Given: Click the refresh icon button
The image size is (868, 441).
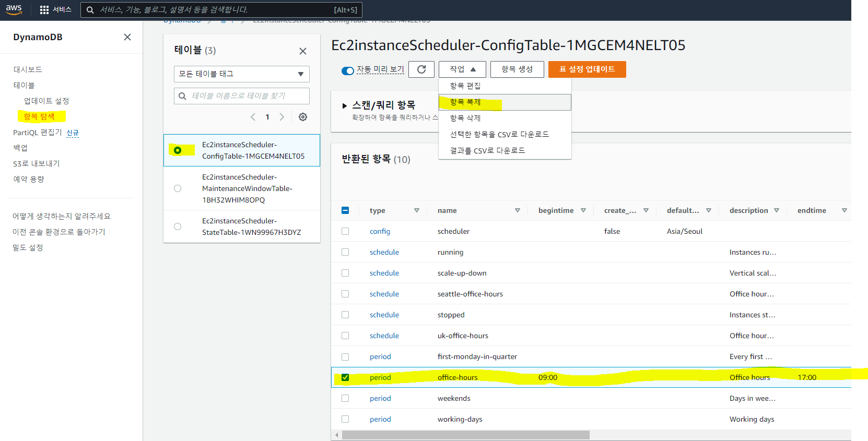Looking at the screenshot, I should click(421, 69).
